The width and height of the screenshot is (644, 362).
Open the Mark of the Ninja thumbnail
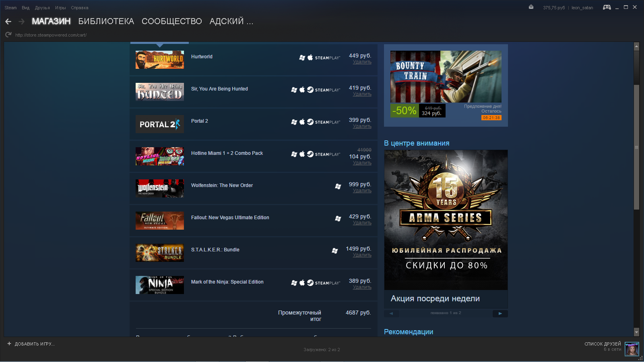pos(160,285)
